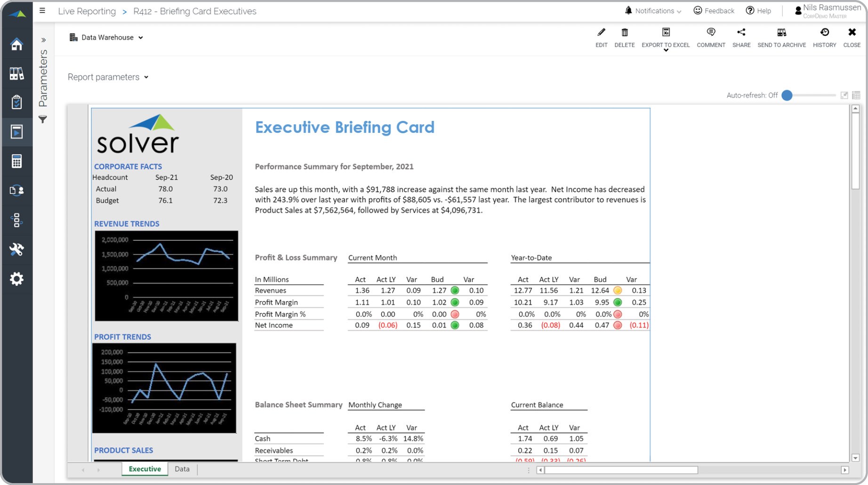Open the Feedback link
Screen dimensions: 868x485
point(714,11)
